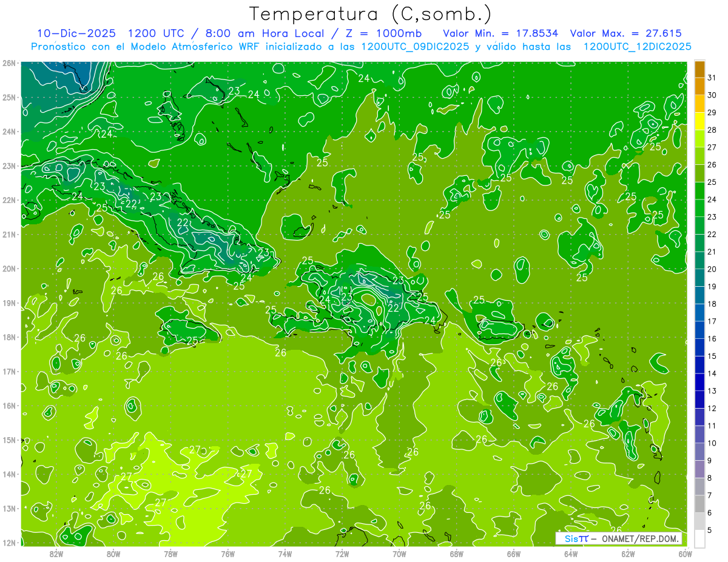
Task: Select the '1200UTC_09DIC2025' initialization timestamp
Action: 415,47
